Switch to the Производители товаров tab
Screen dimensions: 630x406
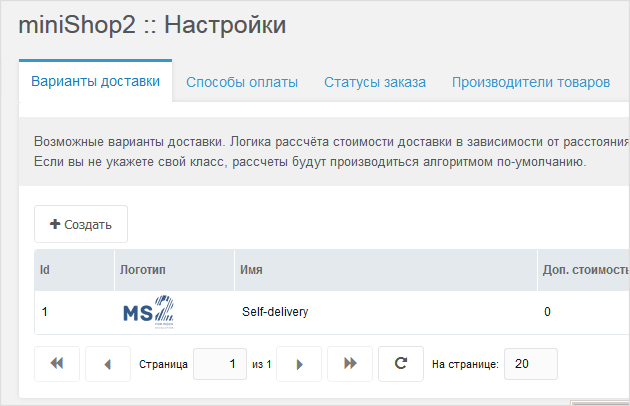(531, 82)
